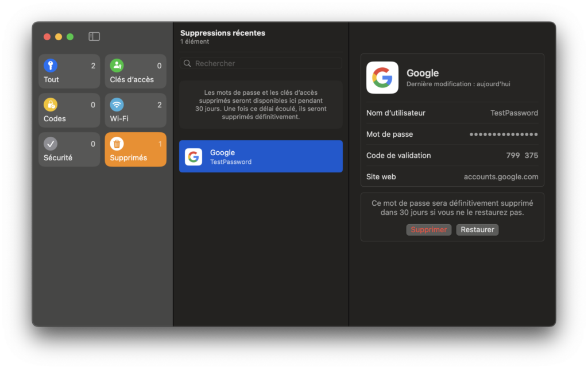This screenshot has height=369, width=588.
Task: Open the Sécurité checkmark icon
Action: click(x=51, y=144)
